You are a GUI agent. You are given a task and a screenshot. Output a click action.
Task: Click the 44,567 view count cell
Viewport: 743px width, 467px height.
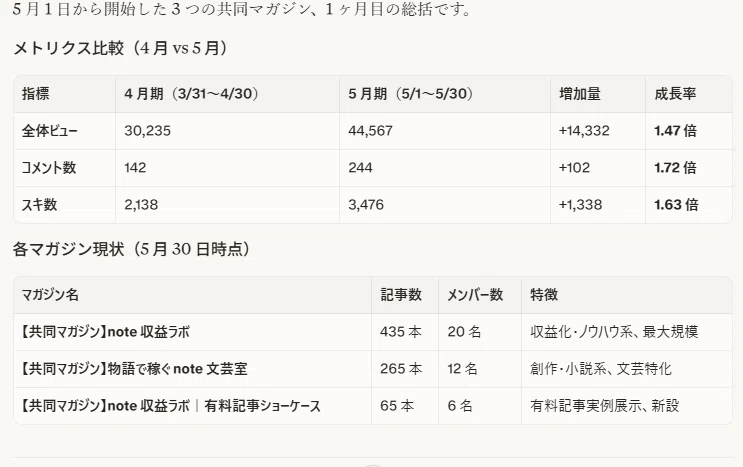pyautogui.click(x=371, y=131)
